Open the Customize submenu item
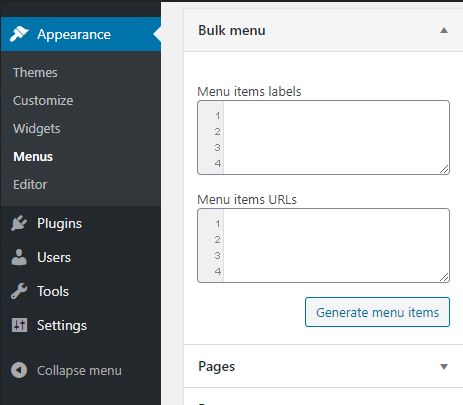This screenshot has width=463, height=405. pyautogui.click(x=43, y=100)
